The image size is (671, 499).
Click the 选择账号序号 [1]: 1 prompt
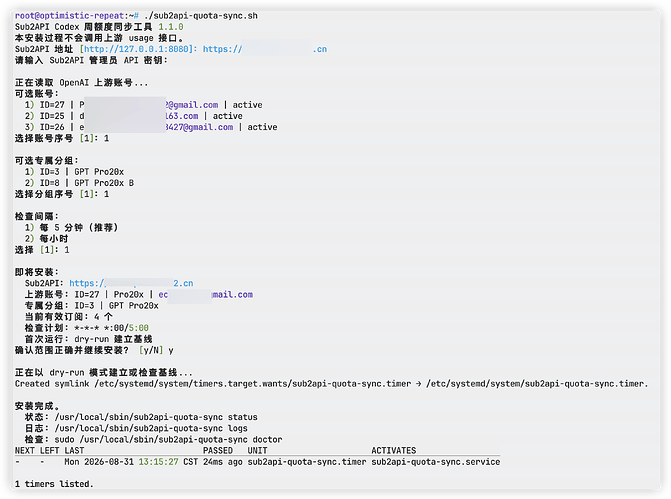(x=62, y=138)
